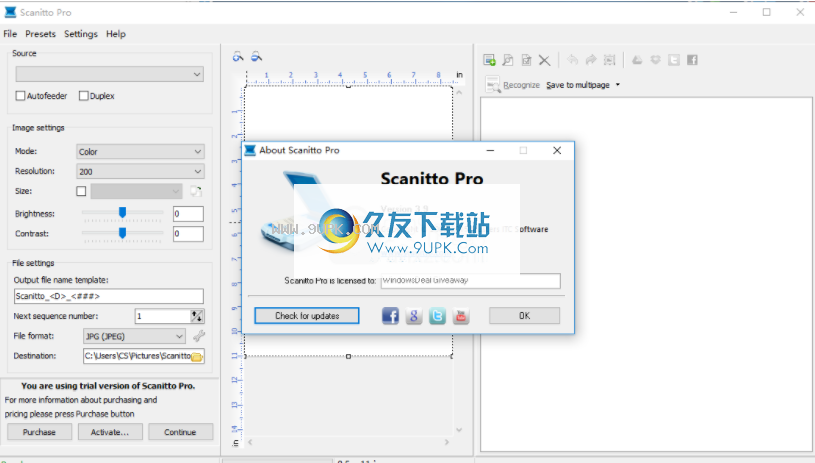Click the zoom-out magnifier above the preview ruler
Image resolution: width=815 pixels, height=463 pixels.
pyautogui.click(x=256, y=56)
